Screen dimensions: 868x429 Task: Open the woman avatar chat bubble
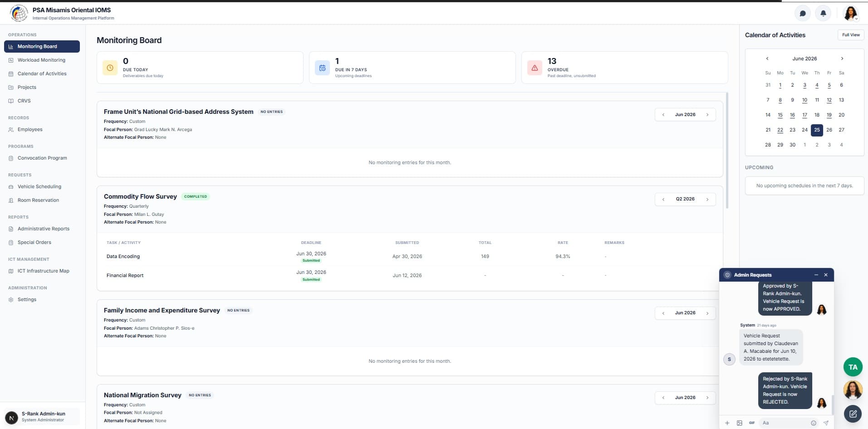click(853, 390)
